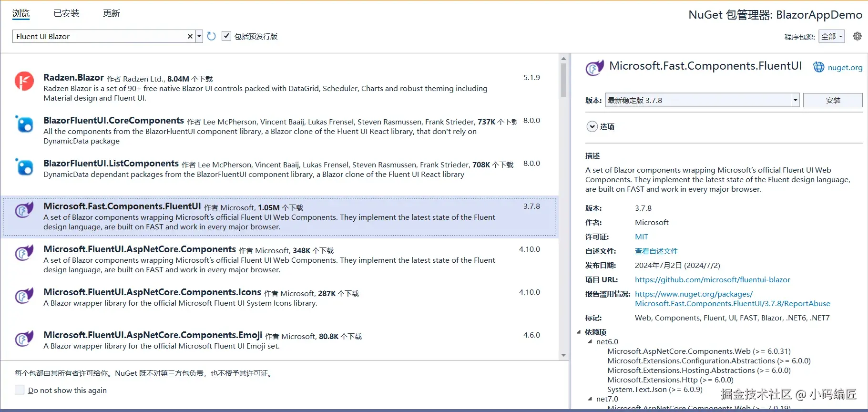Click the AspNetCore.Components.Emoji package icon
Image resolution: width=868 pixels, height=412 pixels.
tap(24, 339)
